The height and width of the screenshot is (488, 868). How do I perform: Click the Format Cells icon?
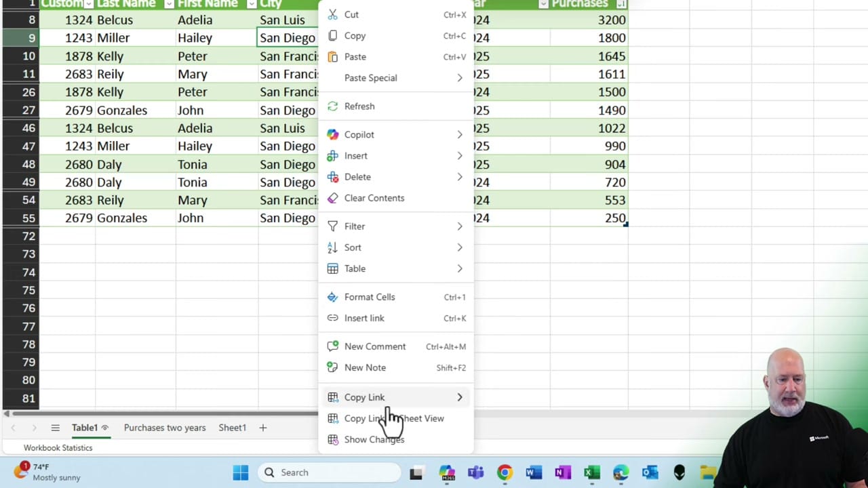(332, 297)
